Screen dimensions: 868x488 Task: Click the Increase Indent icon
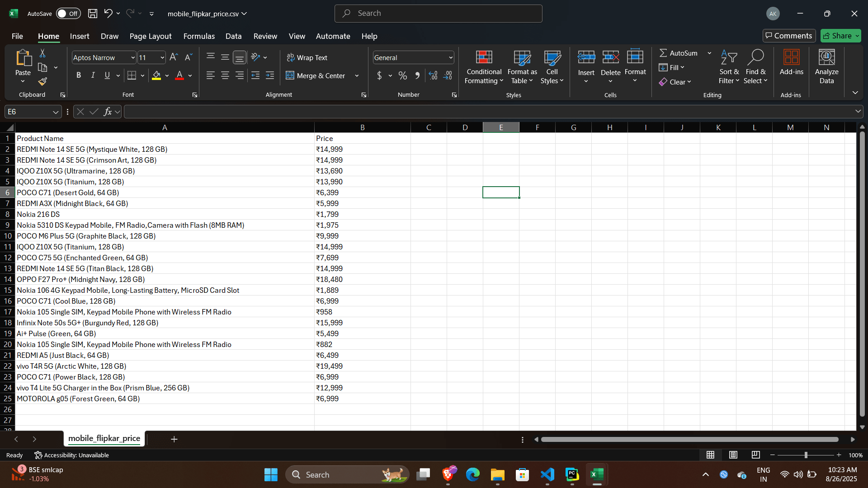pyautogui.click(x=270, y=75)
